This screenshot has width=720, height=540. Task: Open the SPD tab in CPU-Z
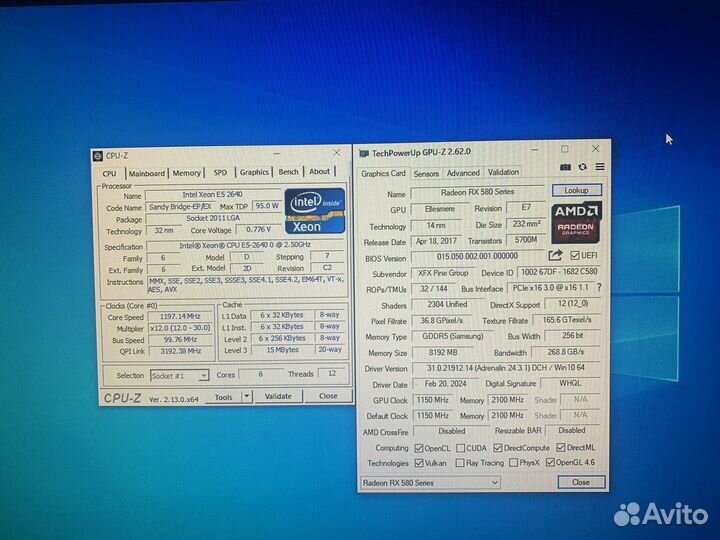(x=220, y=173)
